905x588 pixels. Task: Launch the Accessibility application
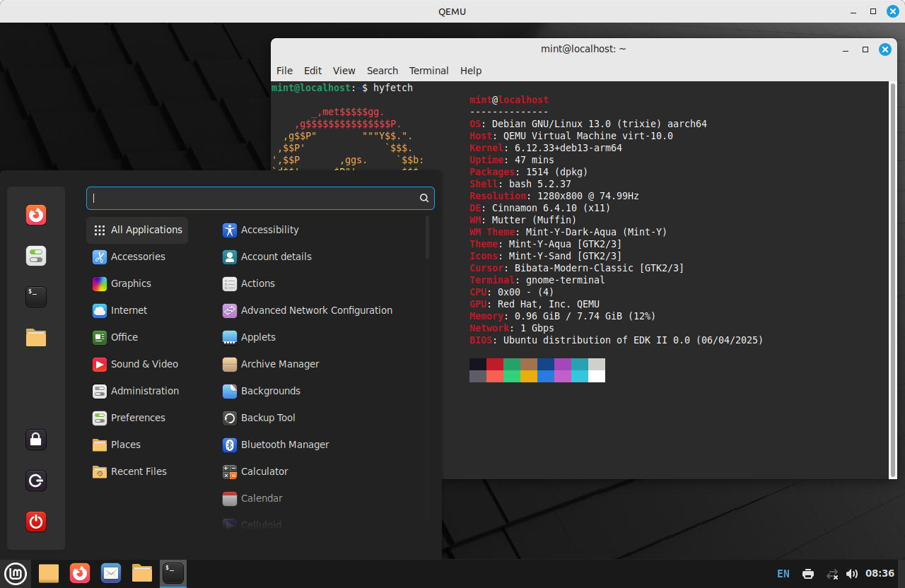[320, 230]
